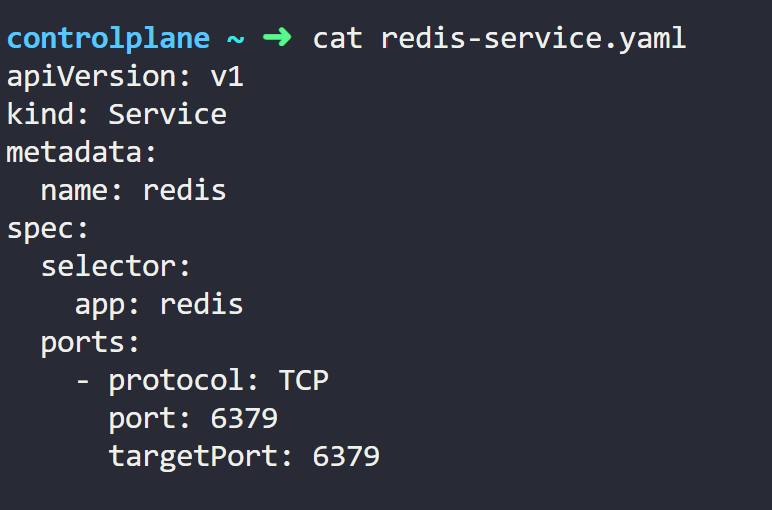Image resolution: width=772 pixels, height=510 pixels.
Task: Click the redis name value
Action: (185, 190)
